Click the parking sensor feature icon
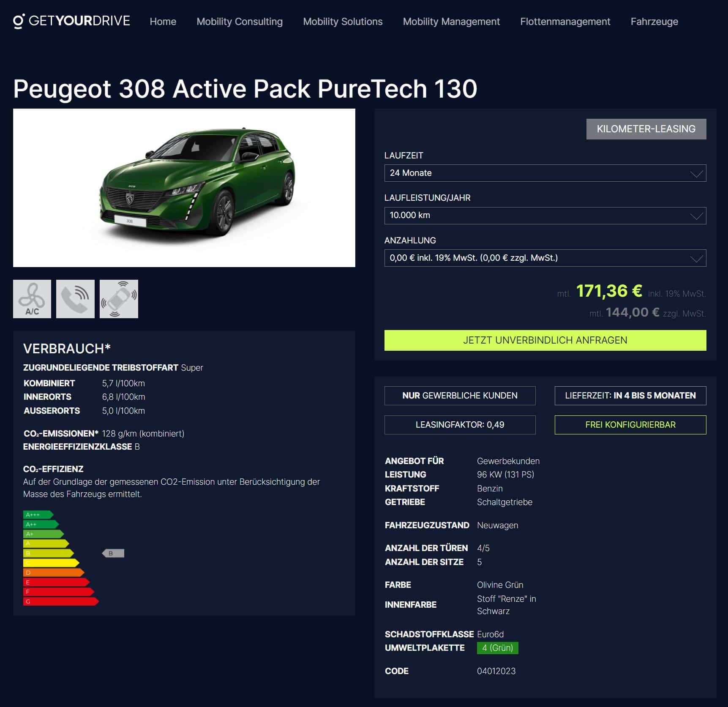This screenshot has height=707, width=728. pyautogui.click(x=119, y=299)
